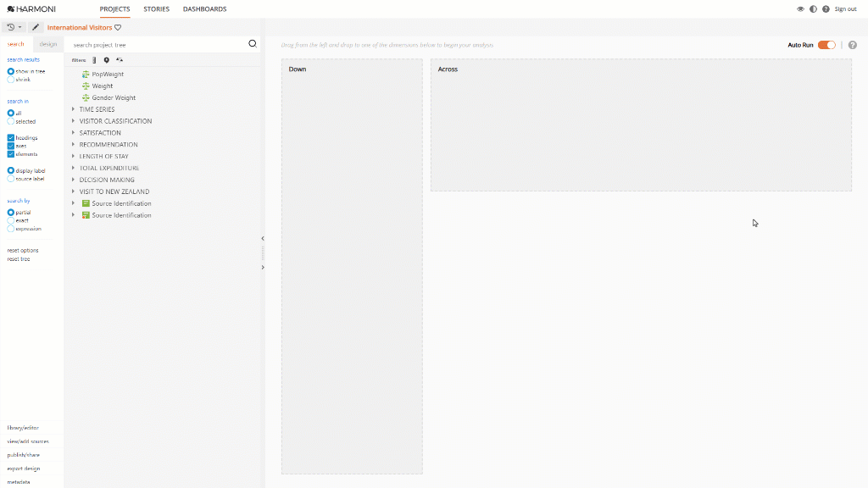Open 'metadata' link at bottom
868x488 pixels.
point(19,482)
